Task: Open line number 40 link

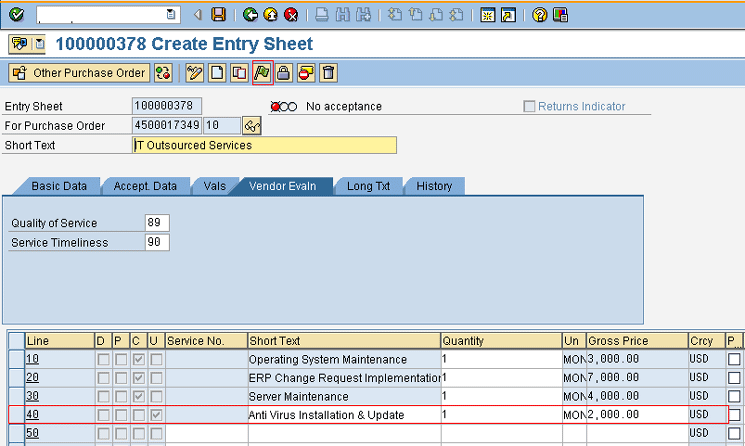Action: 32,415
